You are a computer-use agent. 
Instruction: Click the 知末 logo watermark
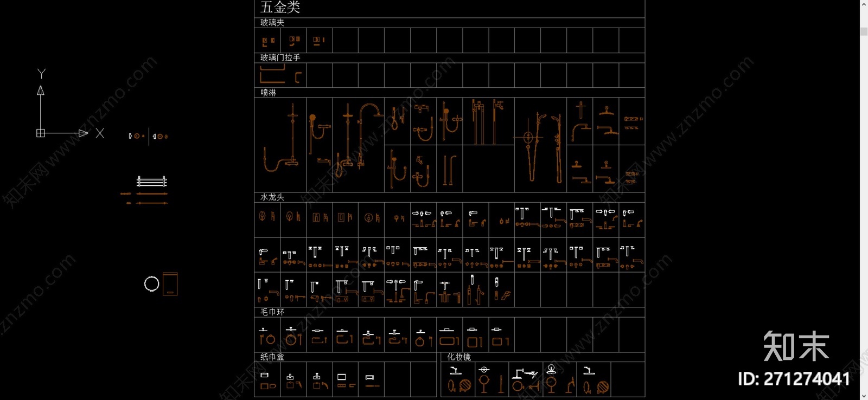point(796,346)
